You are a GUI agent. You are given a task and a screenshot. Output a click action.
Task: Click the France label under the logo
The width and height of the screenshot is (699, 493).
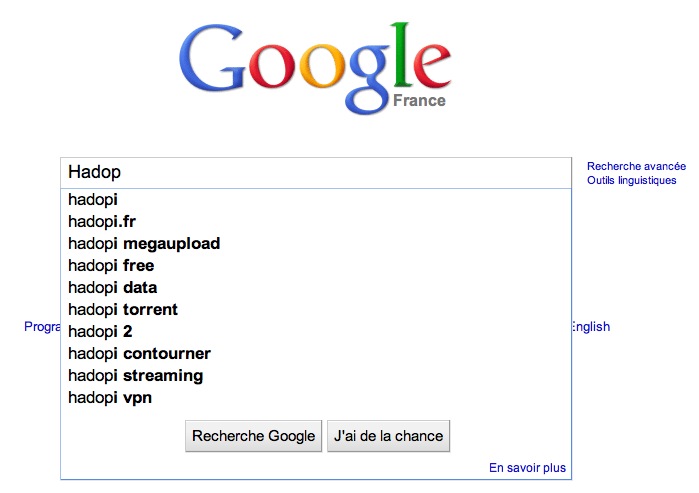pos(419,101)
